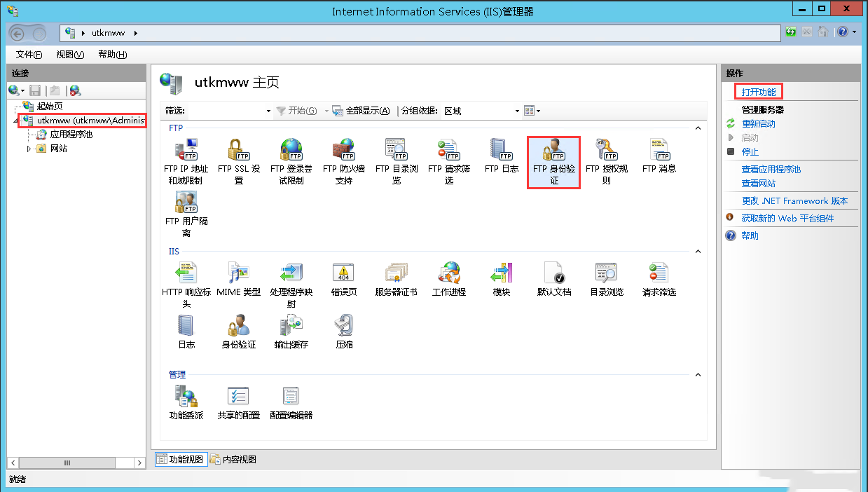868x492 pixels.
Task: Open FTP 请求筛选 icon
Action: (x=449, y=161)
